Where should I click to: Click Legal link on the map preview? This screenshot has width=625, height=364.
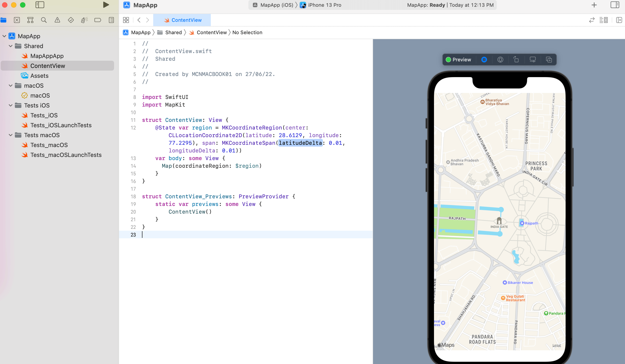tap(556, 345)
